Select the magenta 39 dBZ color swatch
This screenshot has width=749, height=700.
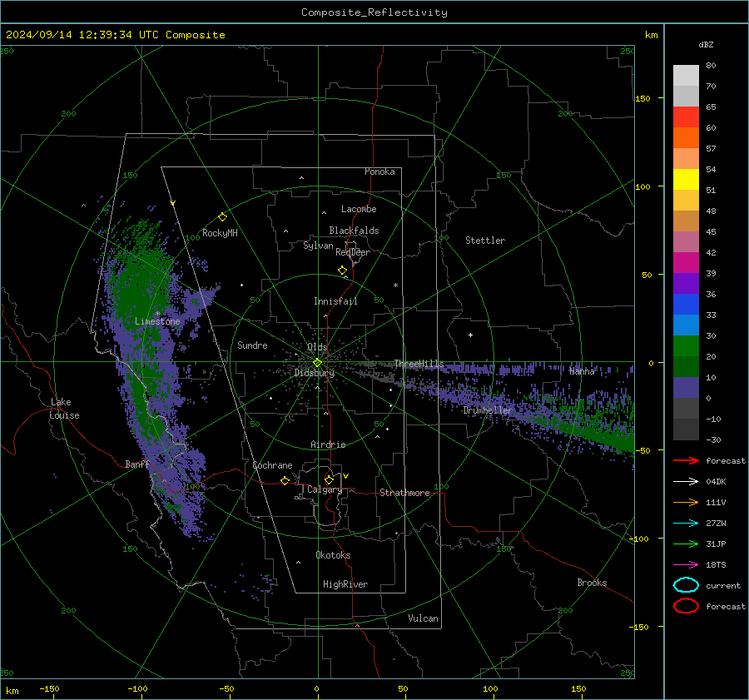pos(686,263)
